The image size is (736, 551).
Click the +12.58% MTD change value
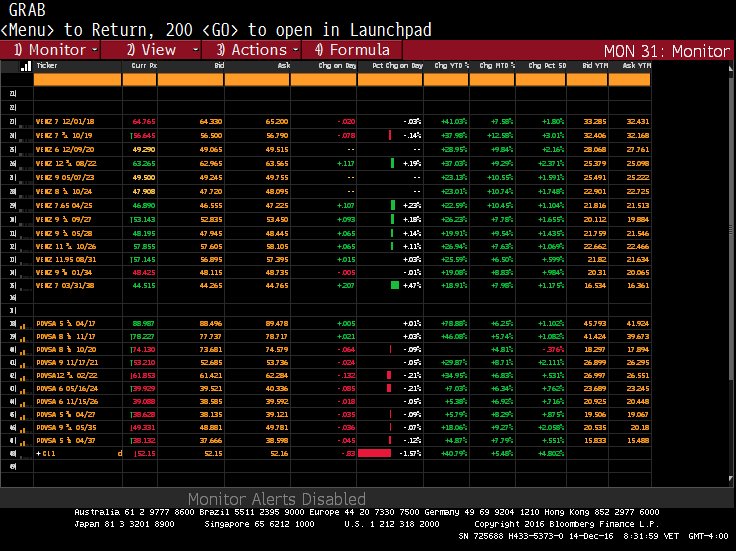click(500, 136)
